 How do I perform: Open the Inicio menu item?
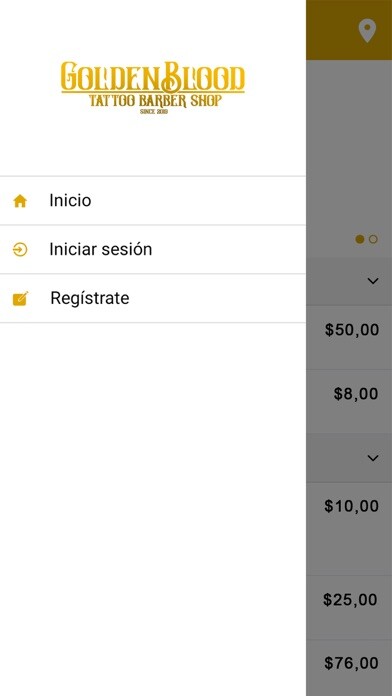tap(153, 201)
